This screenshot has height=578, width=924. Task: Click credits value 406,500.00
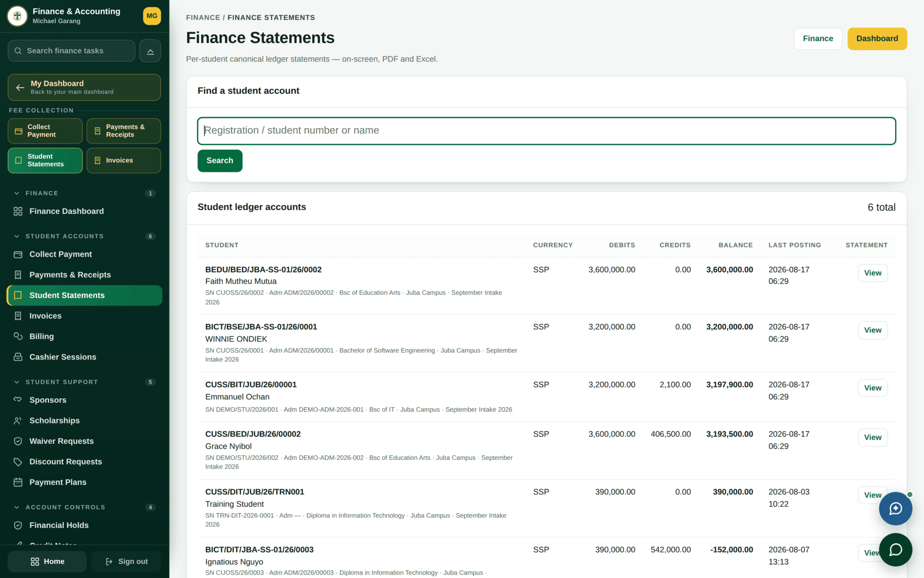(x=670, y=434)
